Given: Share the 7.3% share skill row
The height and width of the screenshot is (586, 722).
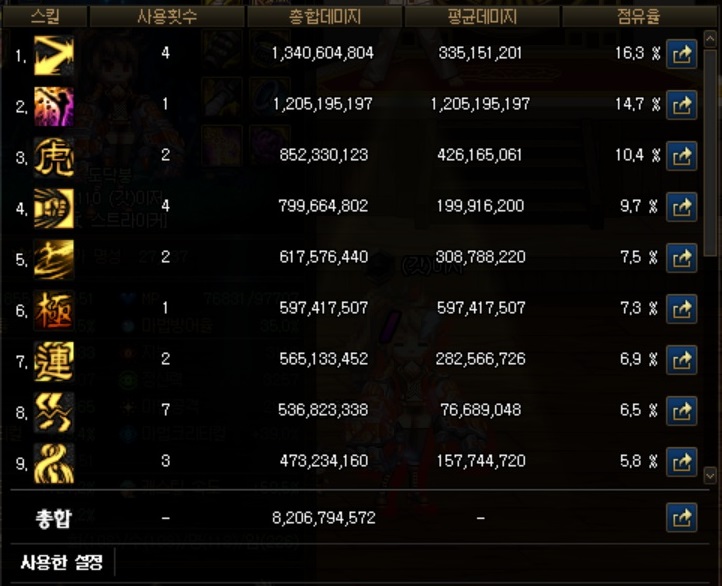Looking at the screenshot, I should [x=681, y=309].
